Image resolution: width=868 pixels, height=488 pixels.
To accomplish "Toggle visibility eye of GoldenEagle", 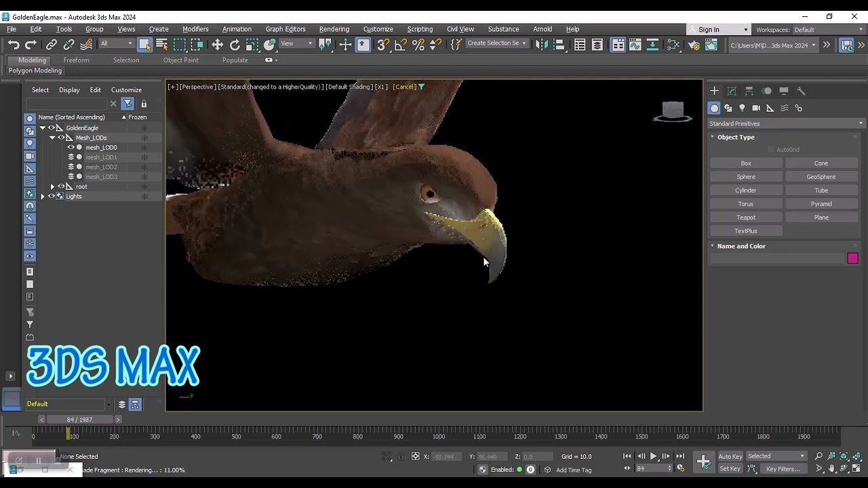I will [x=51, y=127].
